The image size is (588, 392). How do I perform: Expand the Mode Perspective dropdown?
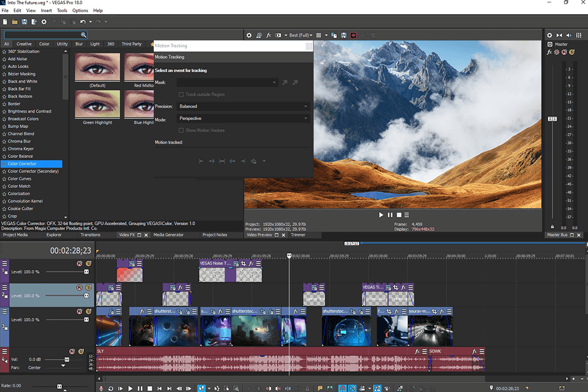pos(243,118)
